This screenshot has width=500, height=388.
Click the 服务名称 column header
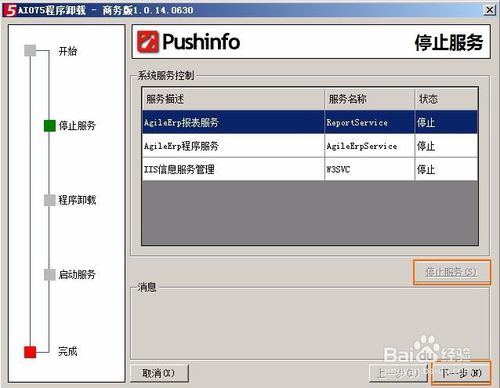point(369,99)
